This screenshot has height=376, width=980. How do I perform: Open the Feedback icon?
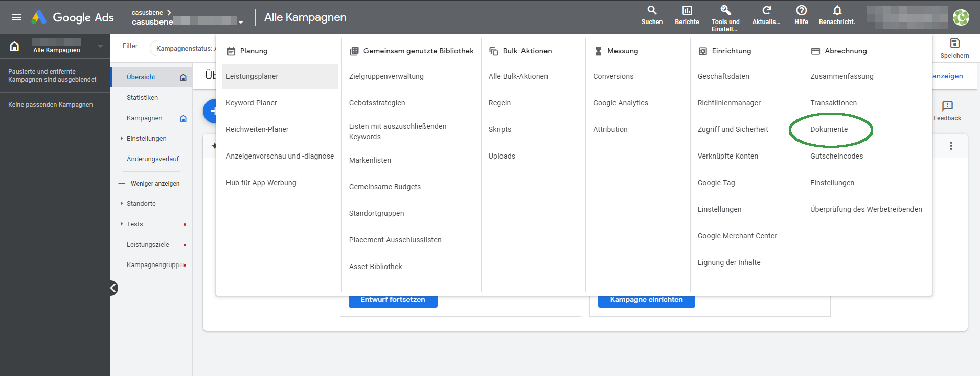tap(947, 106)
